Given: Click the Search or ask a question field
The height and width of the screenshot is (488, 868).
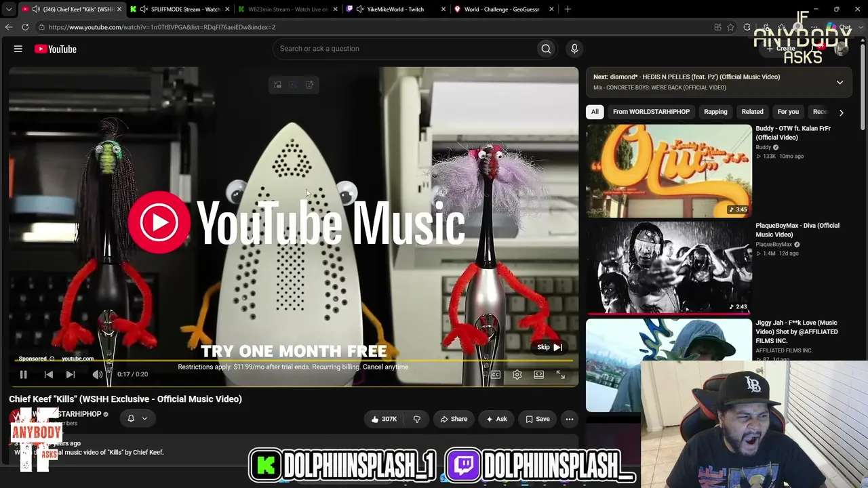Looking at the screenshot, I should (403, 49).
